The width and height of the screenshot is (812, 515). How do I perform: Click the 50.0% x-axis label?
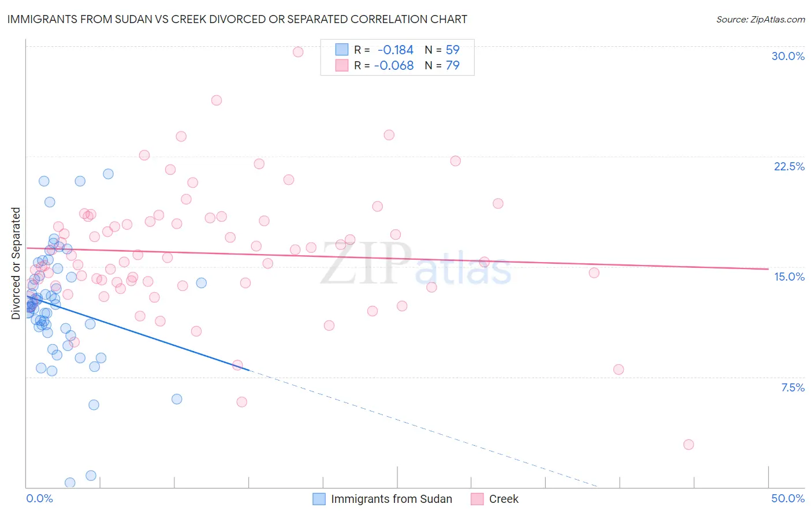788,498
